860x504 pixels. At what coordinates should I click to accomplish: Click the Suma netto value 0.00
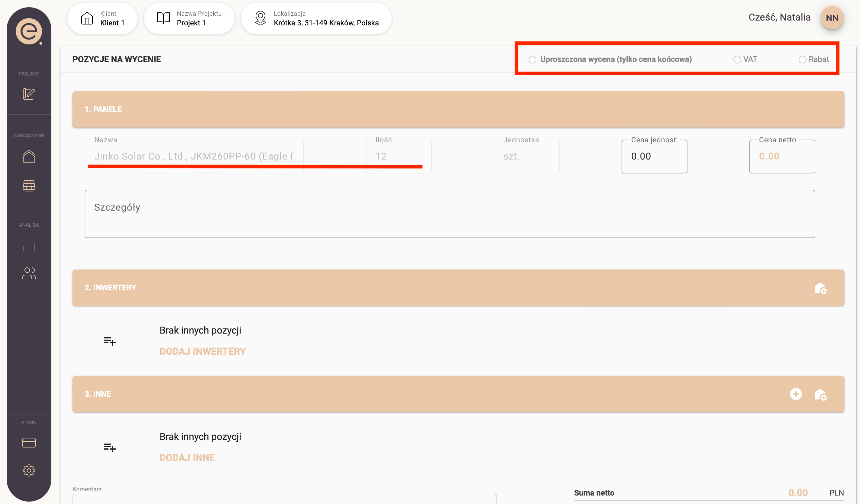(x=798, y=493)
